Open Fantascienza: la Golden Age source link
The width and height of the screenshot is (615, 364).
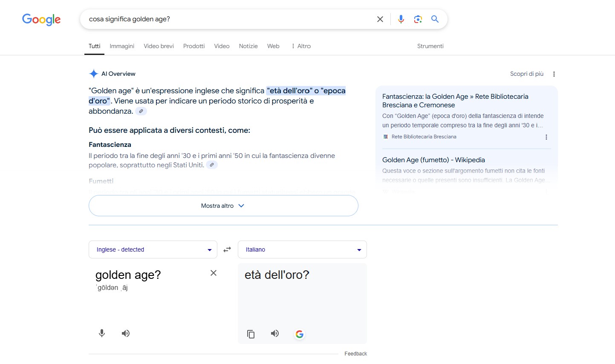pyautogui.click(x=455, y=100)
